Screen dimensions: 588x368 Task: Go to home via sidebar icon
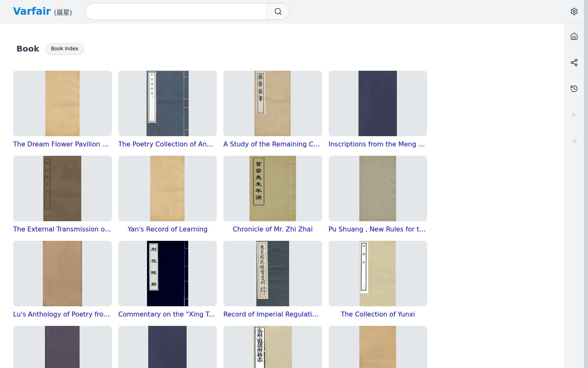(x=574, y=36)
